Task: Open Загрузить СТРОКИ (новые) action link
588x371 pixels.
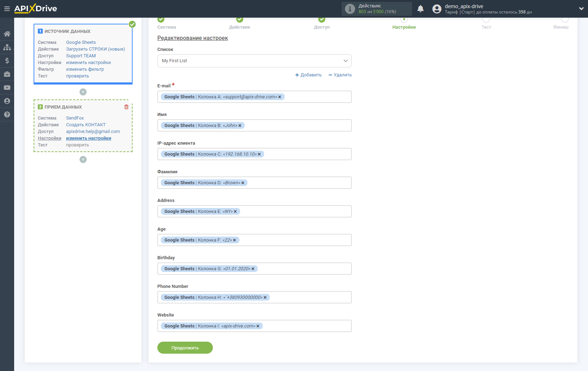Action: (95, 49)
